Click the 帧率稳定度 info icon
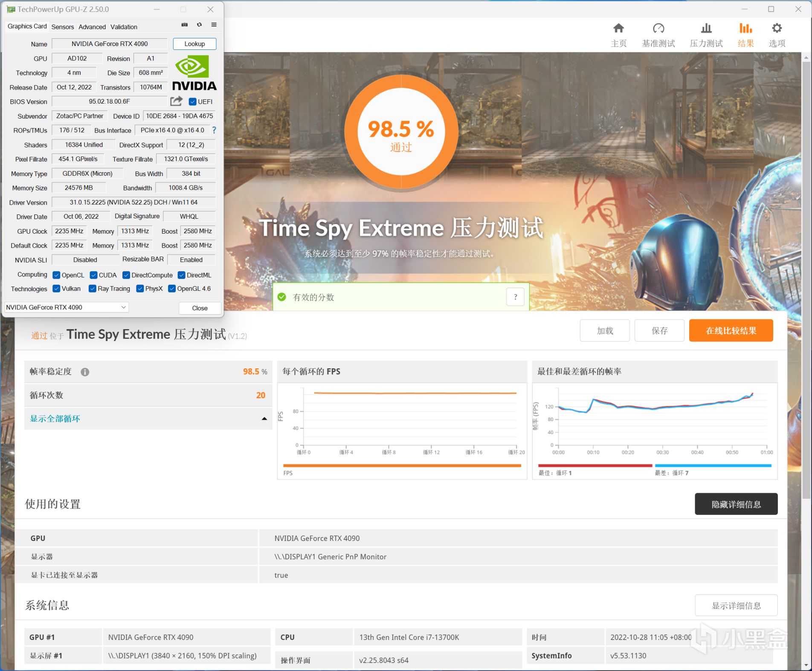 click(85, 372)
